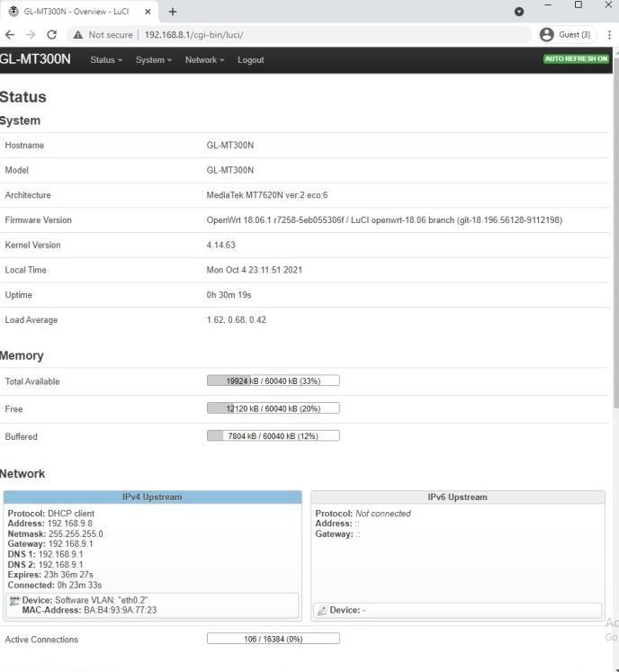Expand the Status dropdown menu

click(106, 60)
